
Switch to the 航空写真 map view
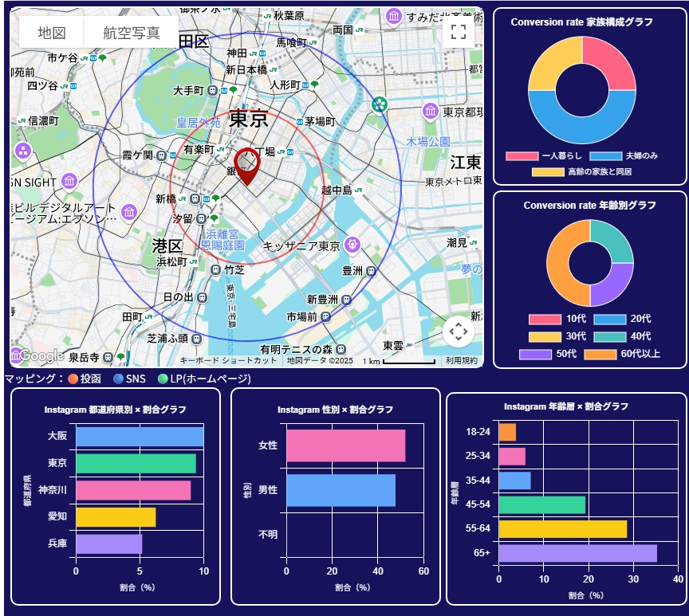point(132,33)
